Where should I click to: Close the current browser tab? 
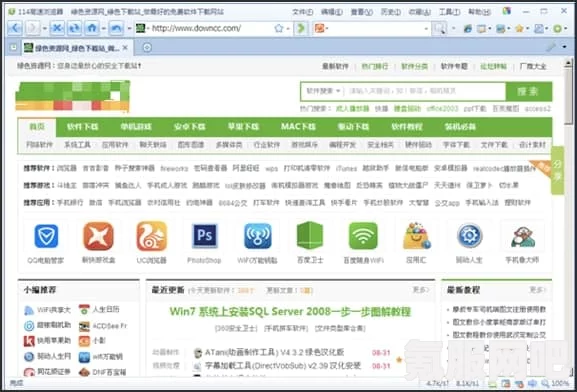pyautogui.click(x=125, y=47)
